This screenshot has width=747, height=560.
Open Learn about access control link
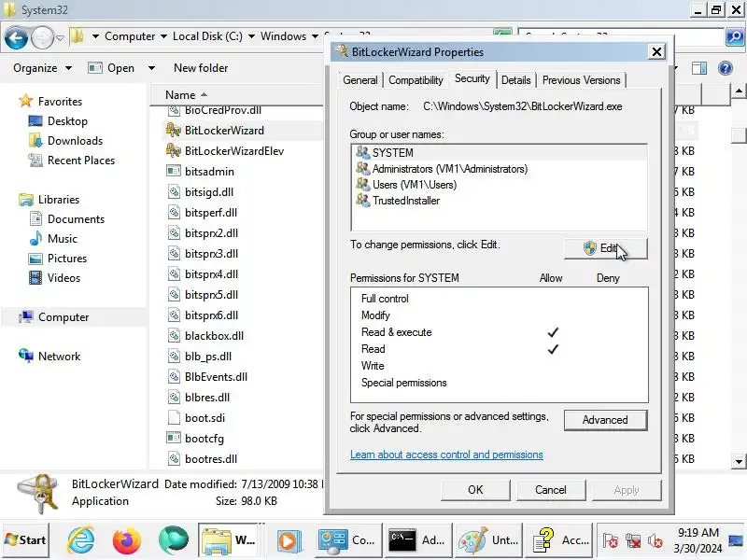pos(446,455)
